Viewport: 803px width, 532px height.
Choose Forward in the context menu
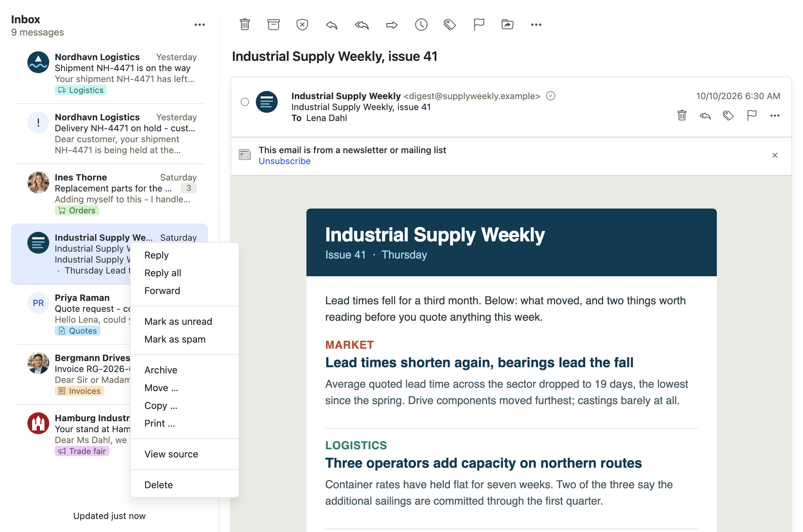tap(185, 291)
